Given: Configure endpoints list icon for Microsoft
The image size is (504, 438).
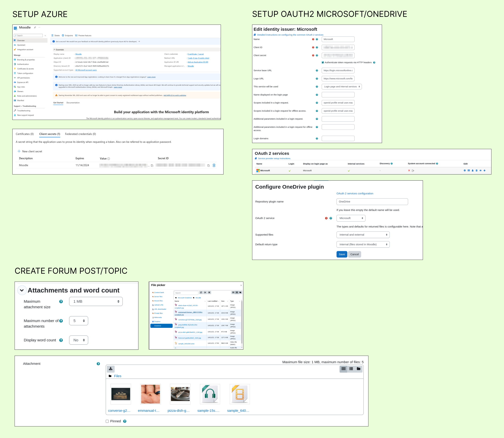Looking at the screenshot, I should tap(469, 171).
